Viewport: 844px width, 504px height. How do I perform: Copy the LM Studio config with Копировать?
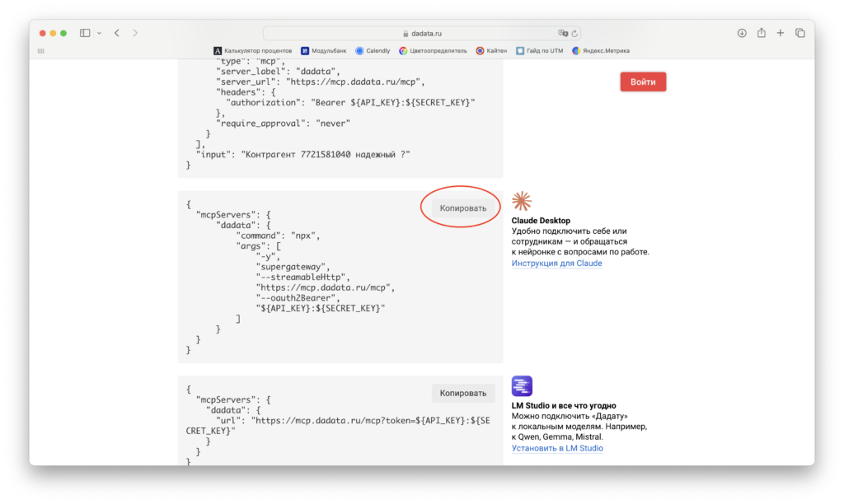(463, 393)
